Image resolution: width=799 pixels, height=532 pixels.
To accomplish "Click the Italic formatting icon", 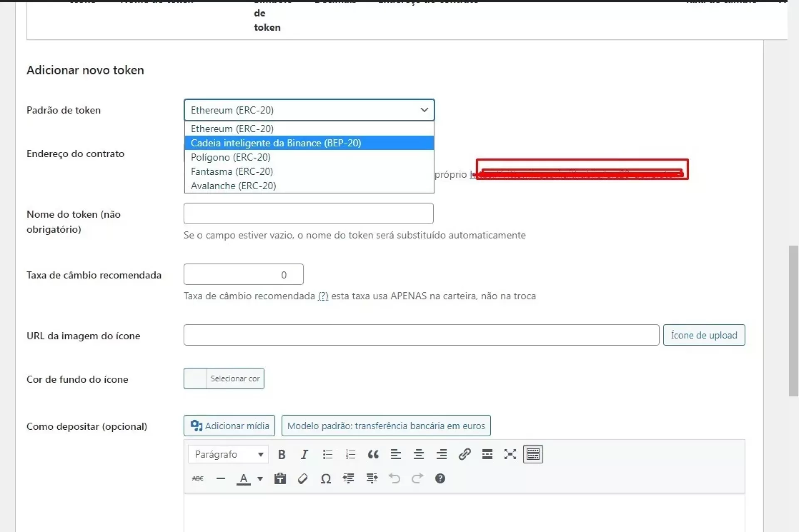I will [x=304, y=454].
